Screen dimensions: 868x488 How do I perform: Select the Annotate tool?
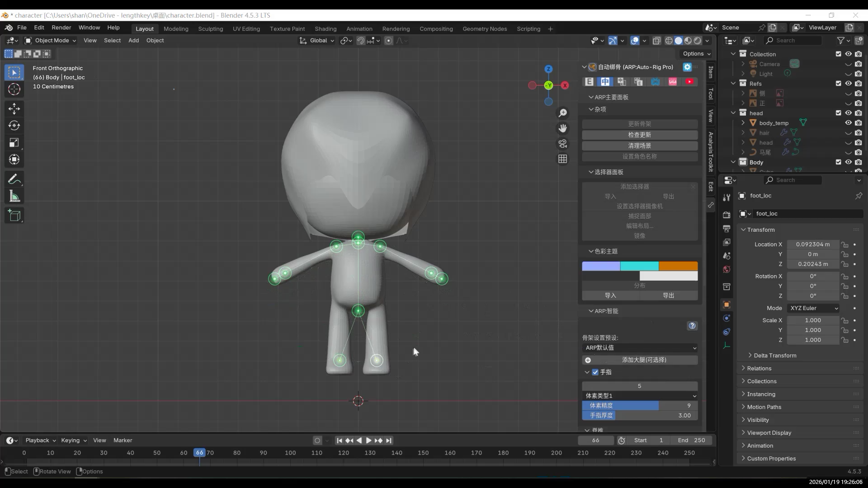coord(14,179)
